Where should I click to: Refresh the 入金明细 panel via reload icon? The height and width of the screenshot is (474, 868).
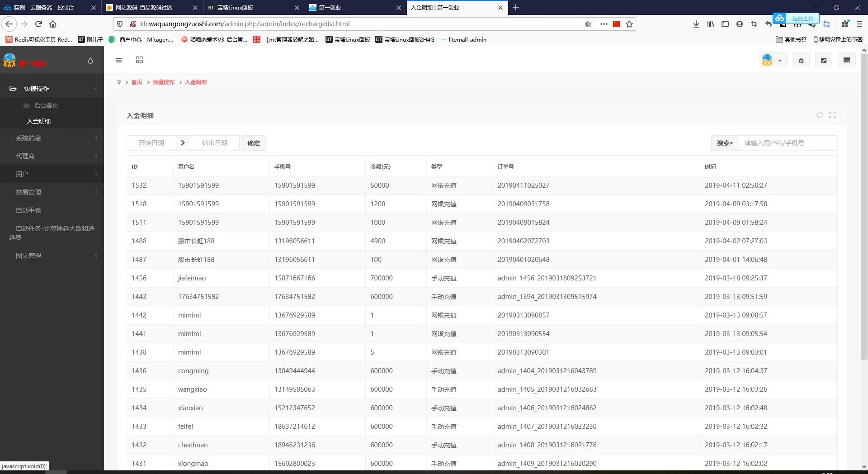pyautogui.click(x=819, y=115)
